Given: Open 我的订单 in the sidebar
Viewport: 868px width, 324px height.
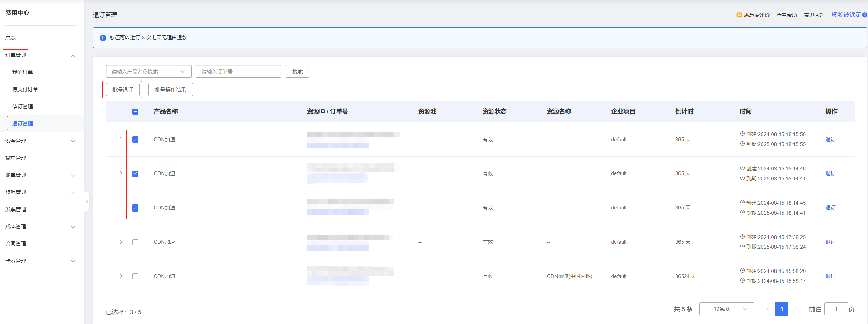Looking at the screenshot, I should coord(23,72).
